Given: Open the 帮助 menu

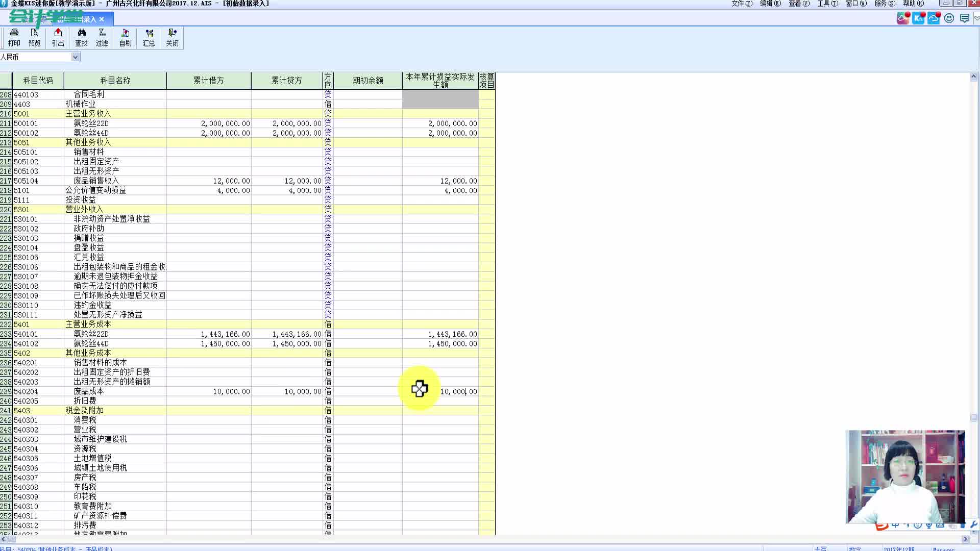Looking at the screenshot, I should [913, 4].
